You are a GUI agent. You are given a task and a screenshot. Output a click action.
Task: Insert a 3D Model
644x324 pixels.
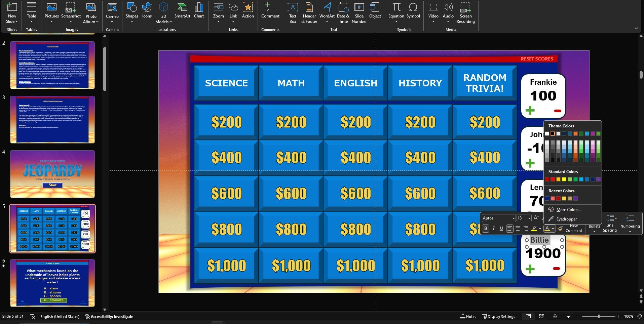coord(163,13)
